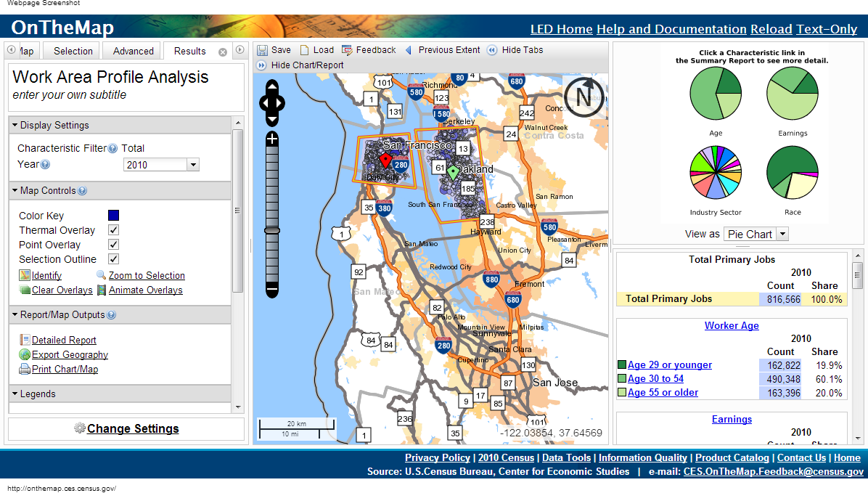Switch to Text-Only version
The height and width of the screenshot is (493, 868).
[827, 29]
